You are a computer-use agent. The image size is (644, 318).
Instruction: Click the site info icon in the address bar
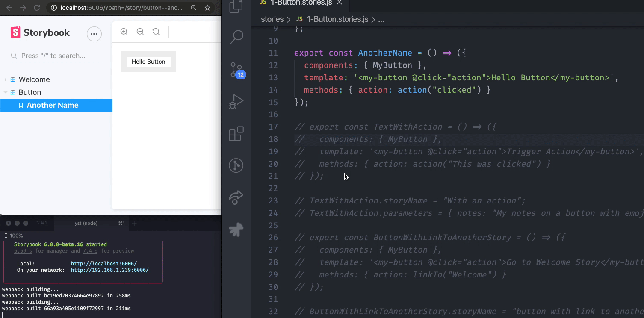click(x=54, y=8)
